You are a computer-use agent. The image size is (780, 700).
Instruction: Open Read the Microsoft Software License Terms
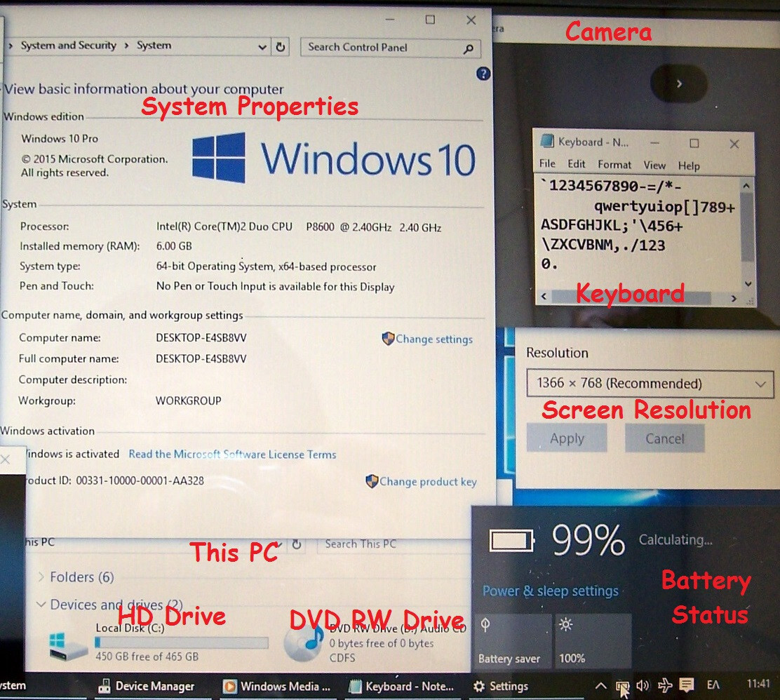(x=232, y=454)
